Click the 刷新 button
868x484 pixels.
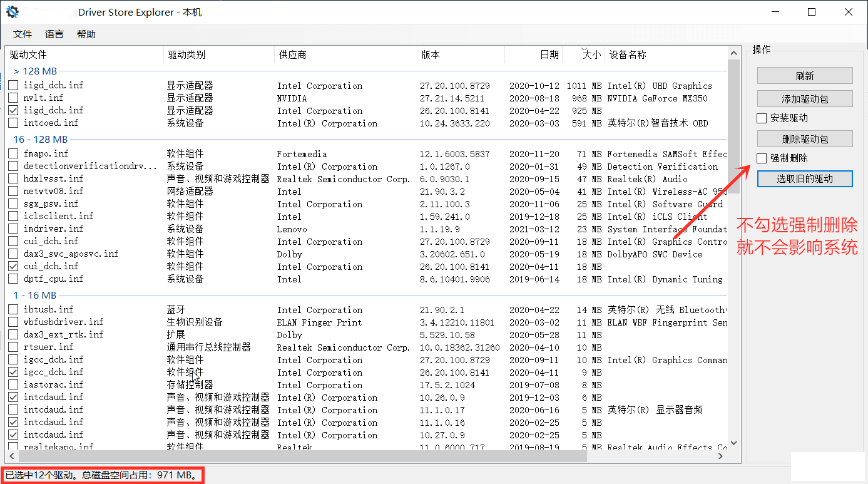tap(805, 76)
